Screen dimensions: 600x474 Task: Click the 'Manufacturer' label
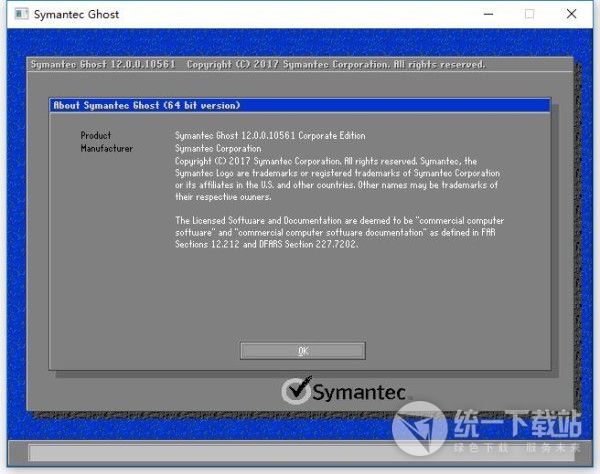(107, 148)
